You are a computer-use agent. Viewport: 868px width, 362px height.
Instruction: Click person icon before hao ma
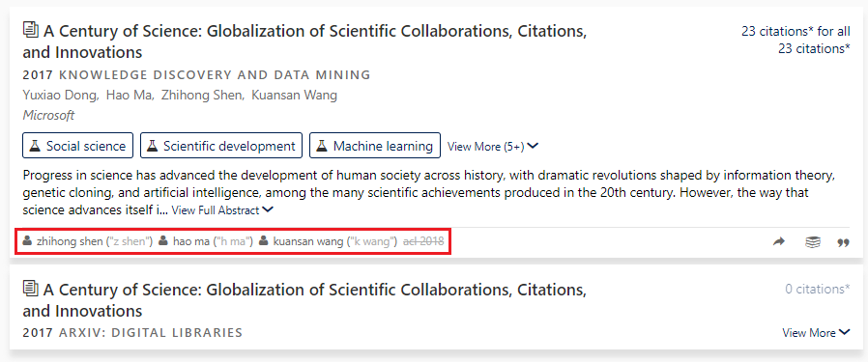pos(163,241)
